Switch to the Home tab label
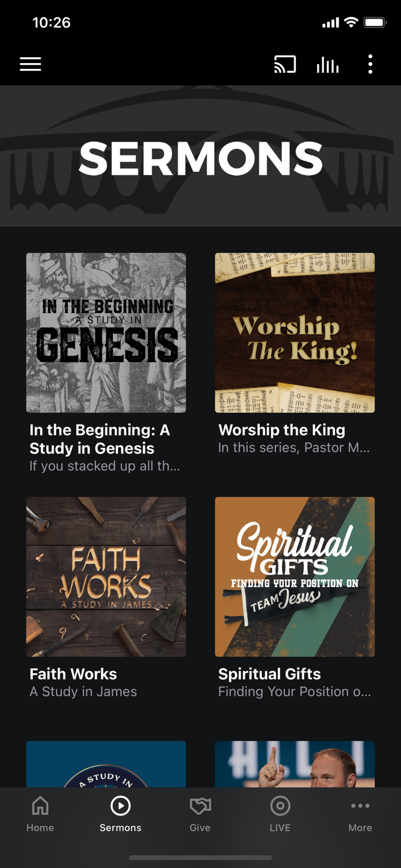The width and height of the screenshot is (401, 868). [40, 828]
